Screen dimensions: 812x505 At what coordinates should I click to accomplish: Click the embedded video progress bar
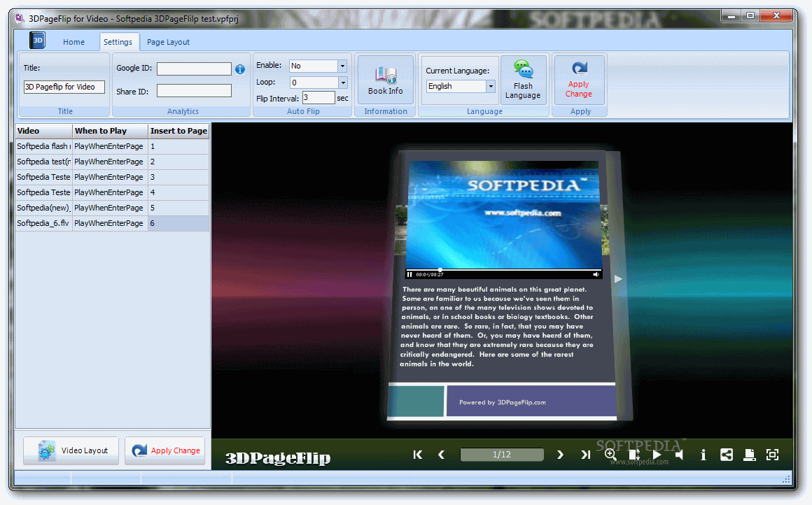pyautogui.click(x=503, y=270)
